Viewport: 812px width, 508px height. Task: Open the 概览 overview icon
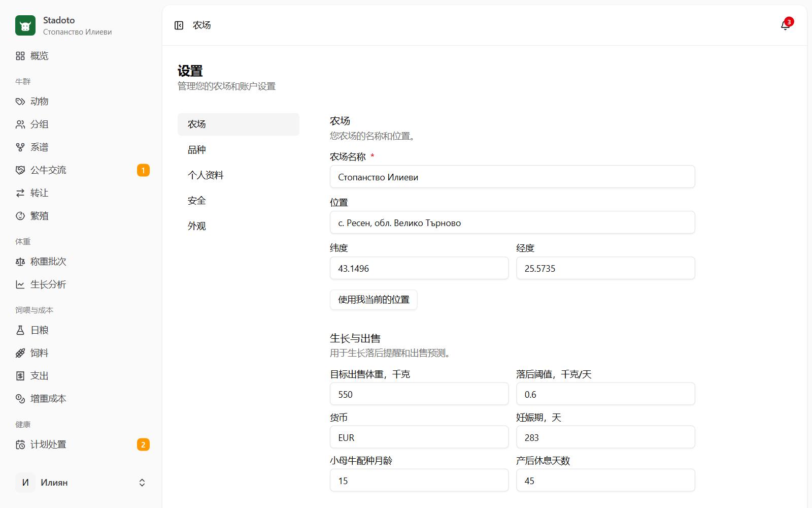(20, 56)
